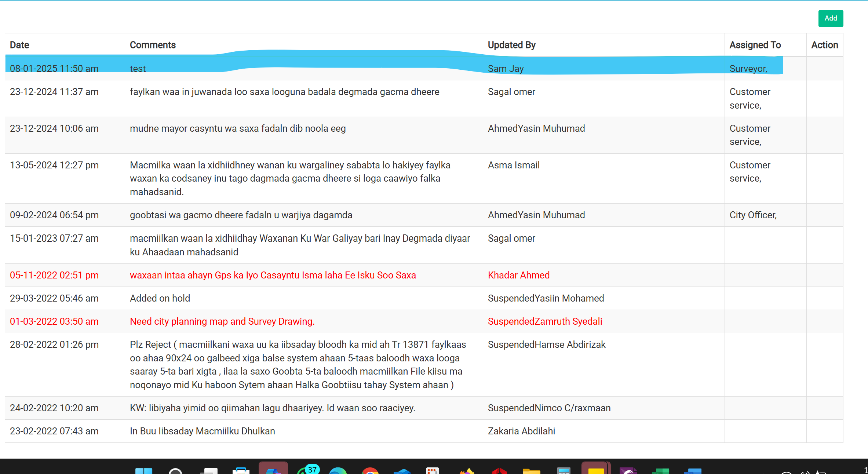Image resolution: width=868 pixels, height=474 pixels.
Task: Click 'SuspendedHamse Abdirizak' in Updated By
Action: (547, 344)
